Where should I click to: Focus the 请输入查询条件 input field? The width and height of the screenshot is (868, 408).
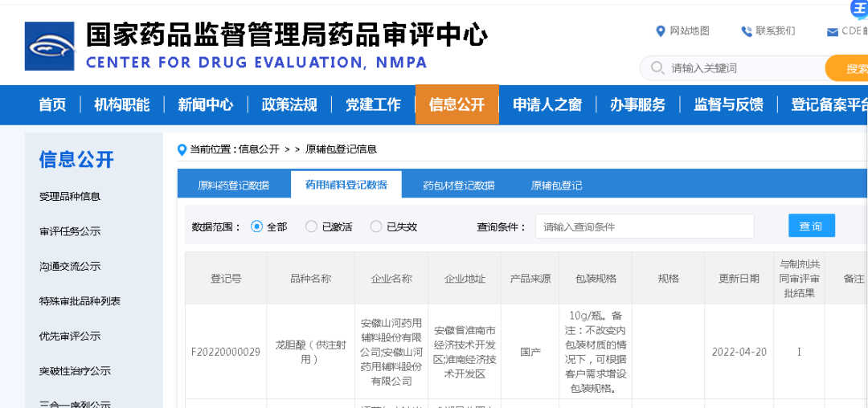(645, 226)
